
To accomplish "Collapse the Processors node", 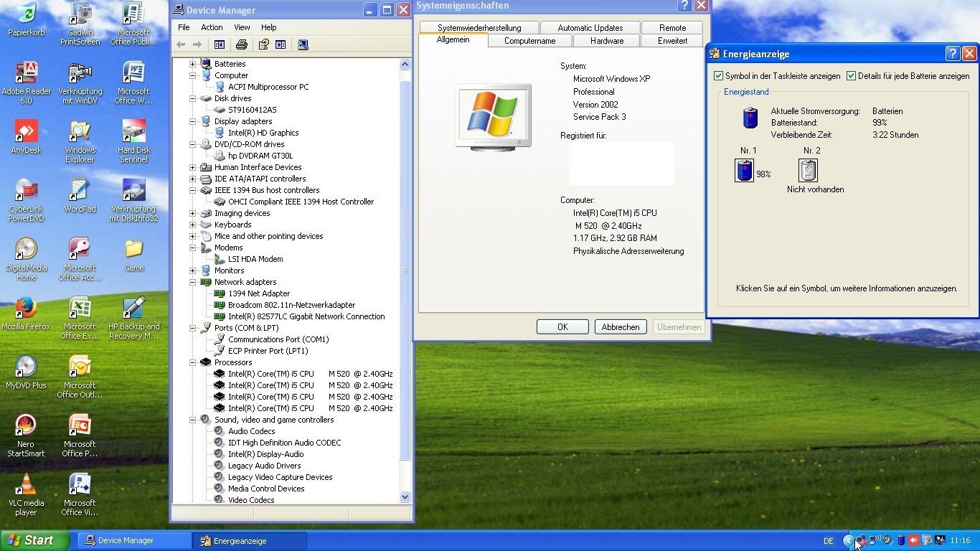I will click(x=192, y=362).
